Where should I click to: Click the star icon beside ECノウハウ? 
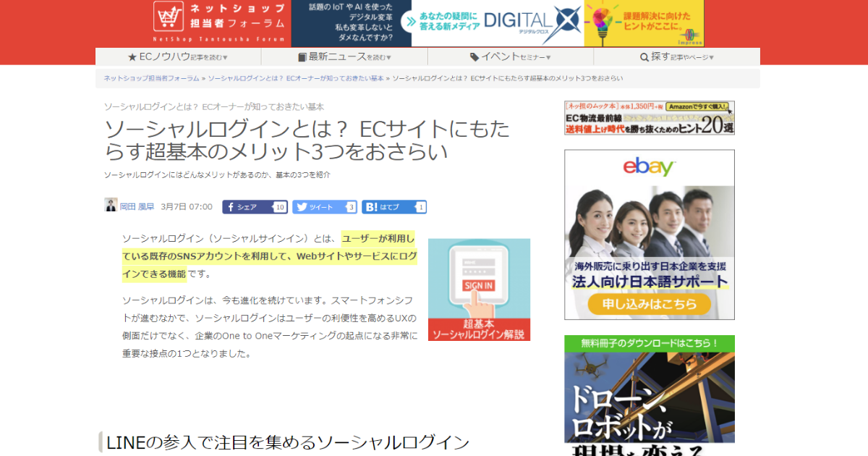132,57
